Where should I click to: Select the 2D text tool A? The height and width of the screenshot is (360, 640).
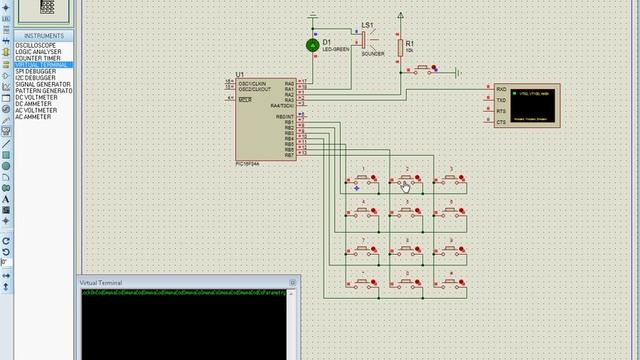coord(6,199)
